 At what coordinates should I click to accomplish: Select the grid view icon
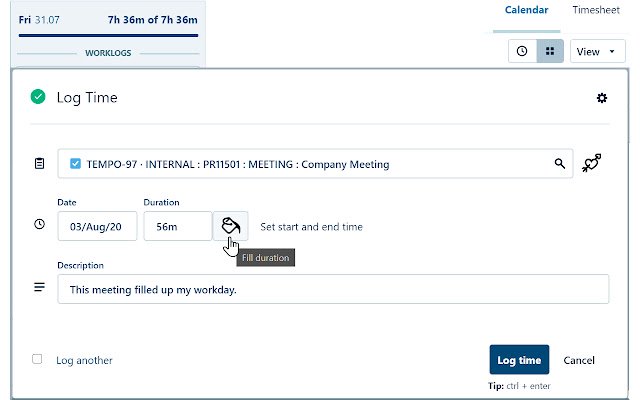point(550,51)
